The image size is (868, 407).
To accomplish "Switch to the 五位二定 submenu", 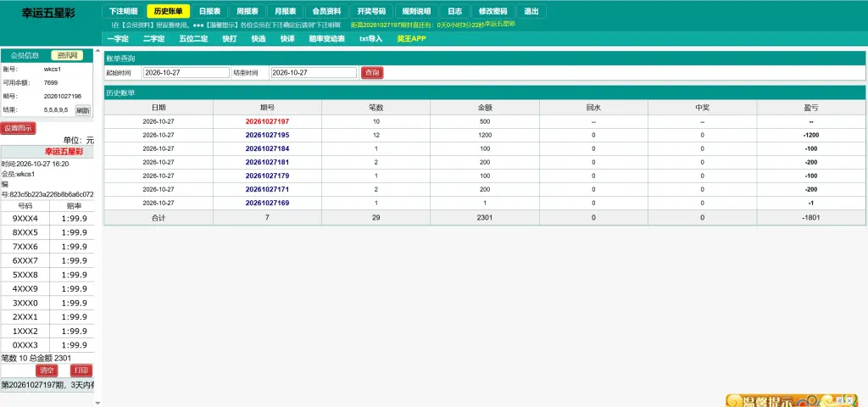I will coord(194,39).
